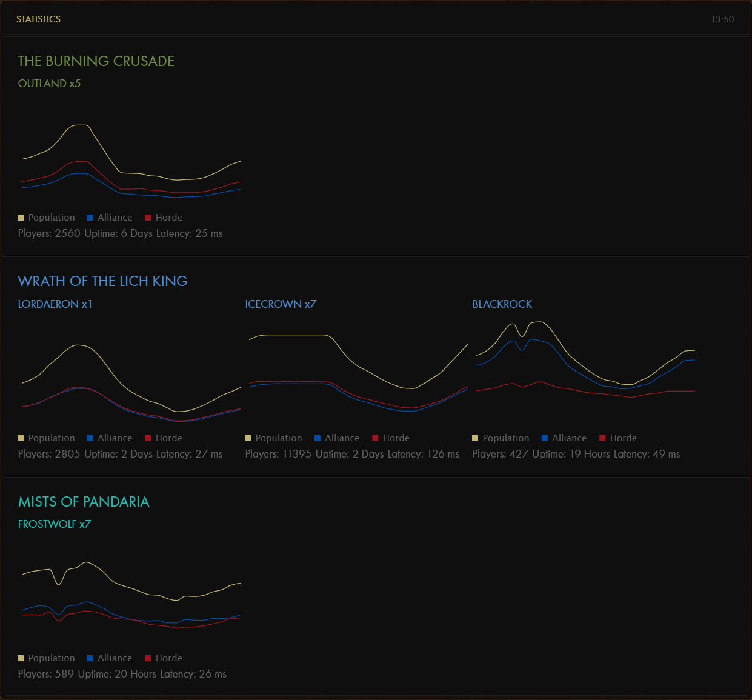Click Frostwolf Horde legend label
752x700 pixels.
[169, 658]
